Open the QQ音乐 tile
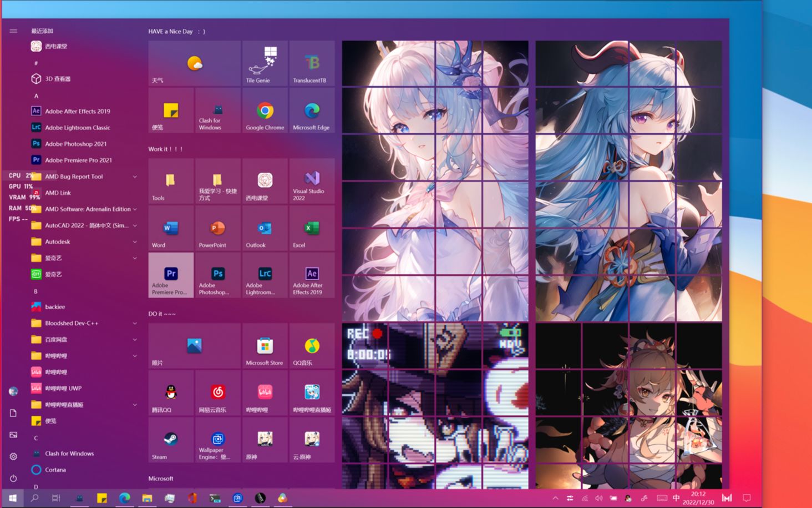 pyautogui.click(x=312, y=345)
